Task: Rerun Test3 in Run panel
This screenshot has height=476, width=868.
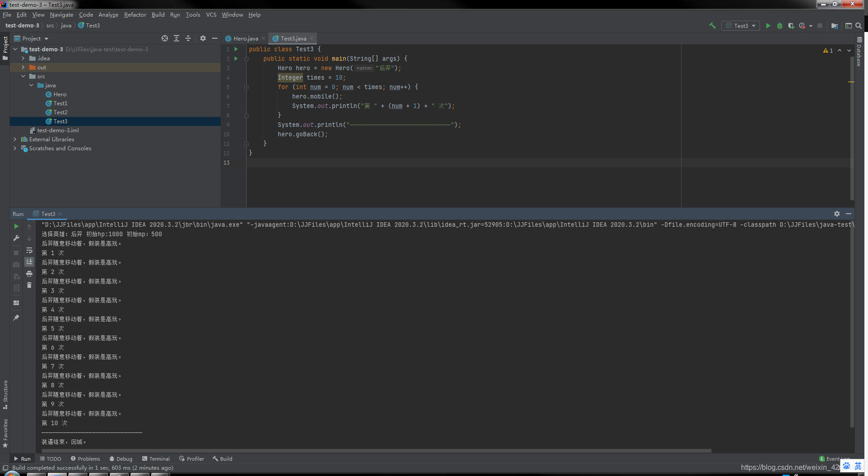Action: click(x=16, y=226)
